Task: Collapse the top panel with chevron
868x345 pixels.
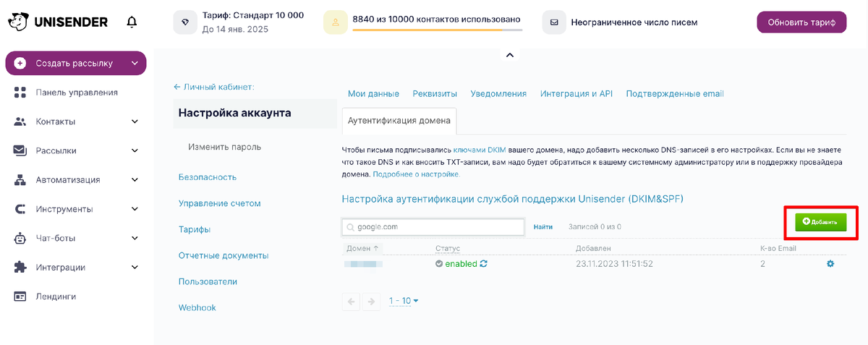Action: [x=509, y=55]
